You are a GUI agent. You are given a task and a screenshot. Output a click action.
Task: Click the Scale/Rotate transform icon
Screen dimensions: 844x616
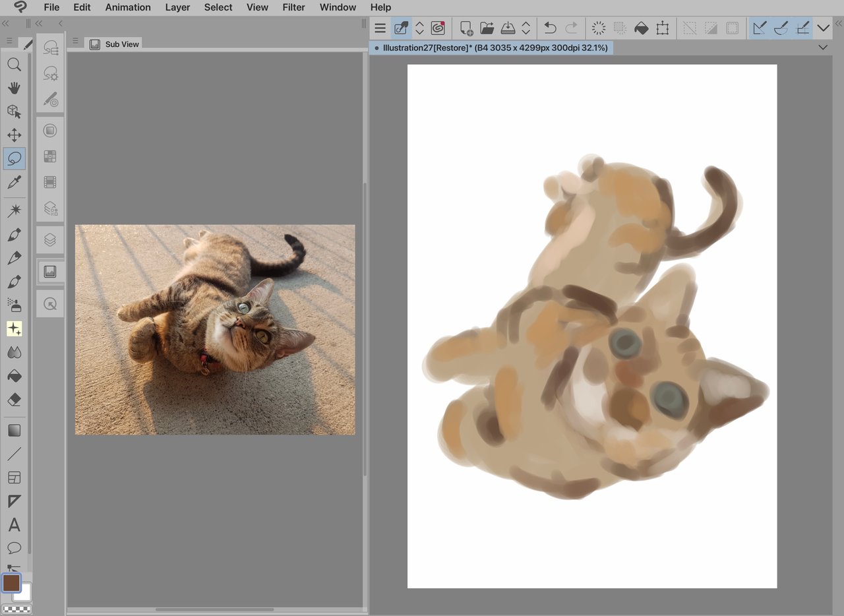663,28
